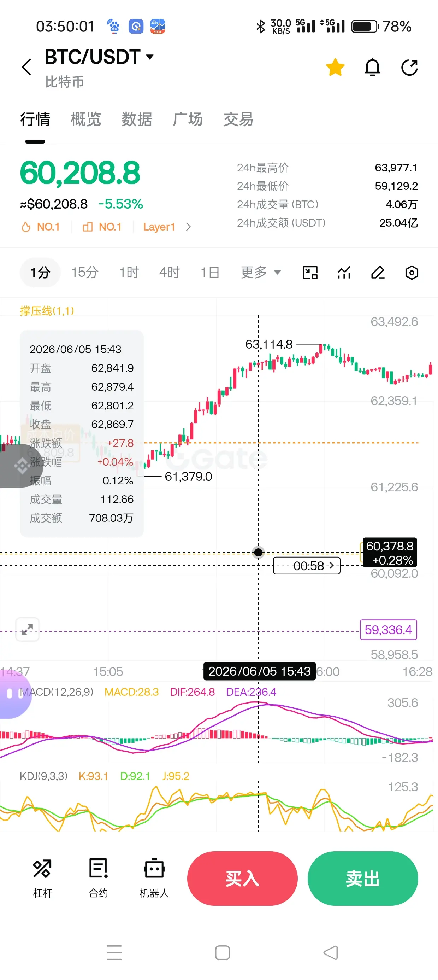438x980 pixels.
Task: Tap the 24h最高价 value 63,977.1
Action: tap(396, 167)
